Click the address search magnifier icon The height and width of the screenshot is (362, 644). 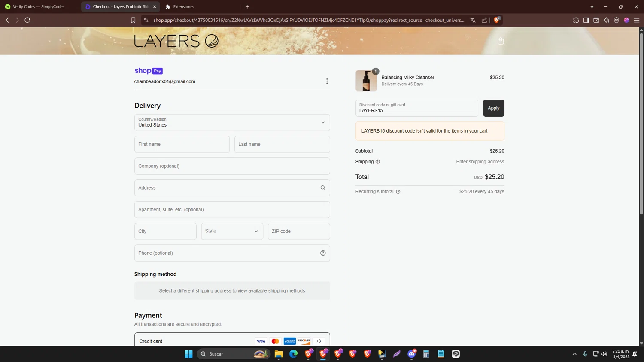click(323, 188)
